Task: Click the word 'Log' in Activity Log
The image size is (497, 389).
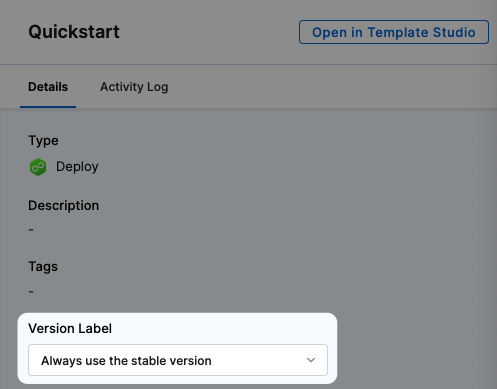Action: tap(158, 87)
